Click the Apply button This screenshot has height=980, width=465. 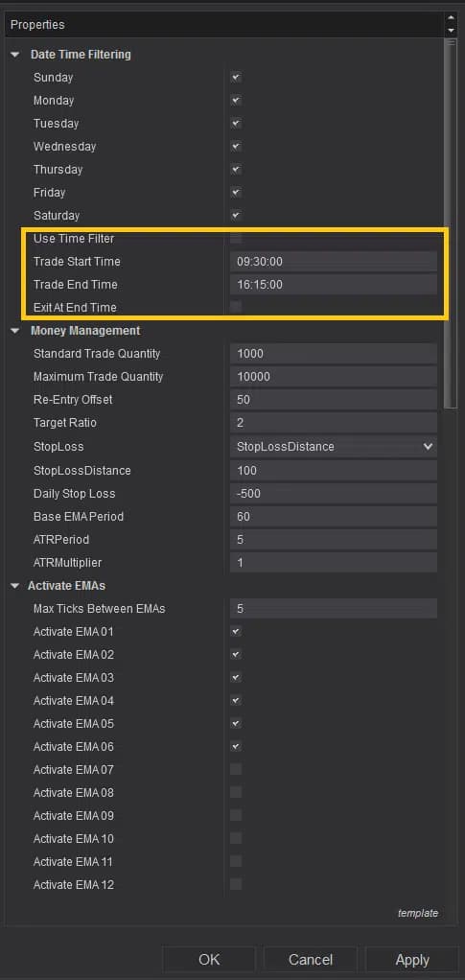pyautogui.click(x=412, y=959)
